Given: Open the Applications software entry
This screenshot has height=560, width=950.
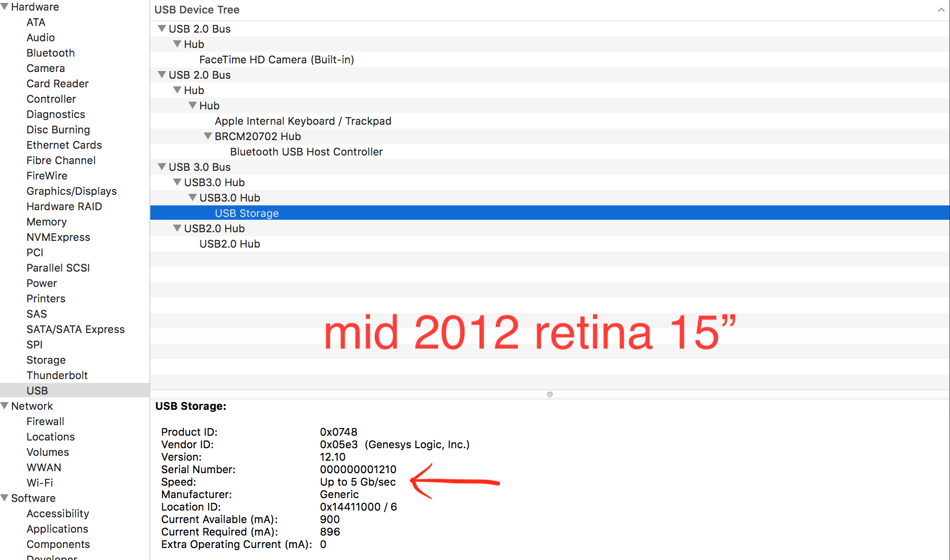Looking at the screenshot, I should pyautogui.click(x=57, y=529).
